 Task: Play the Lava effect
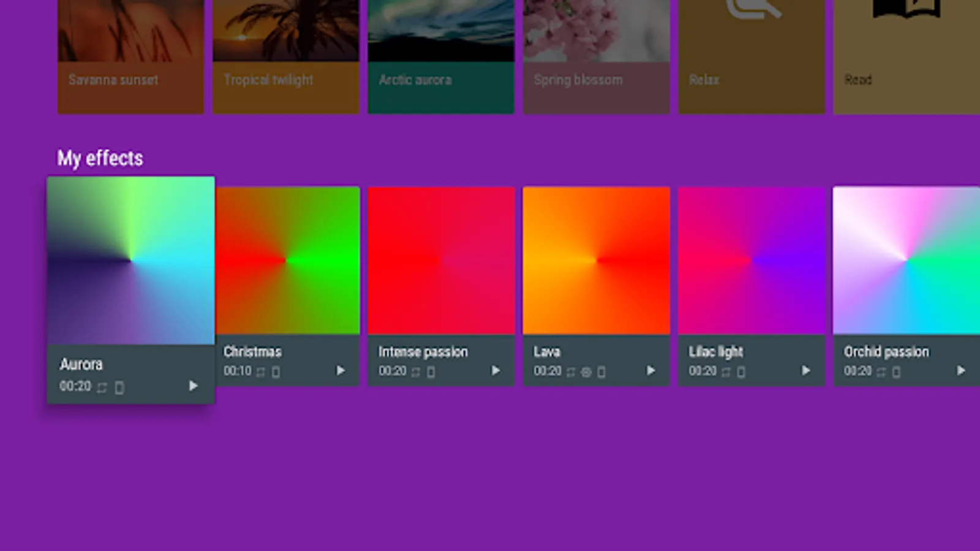[x=650, y=370]
